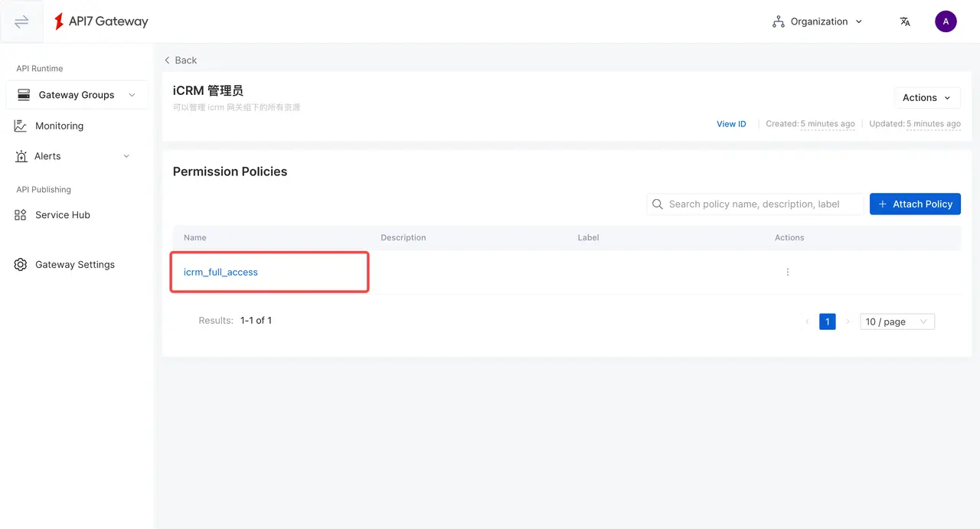Click the API7 Gateway logo

[x=101, y=21]
